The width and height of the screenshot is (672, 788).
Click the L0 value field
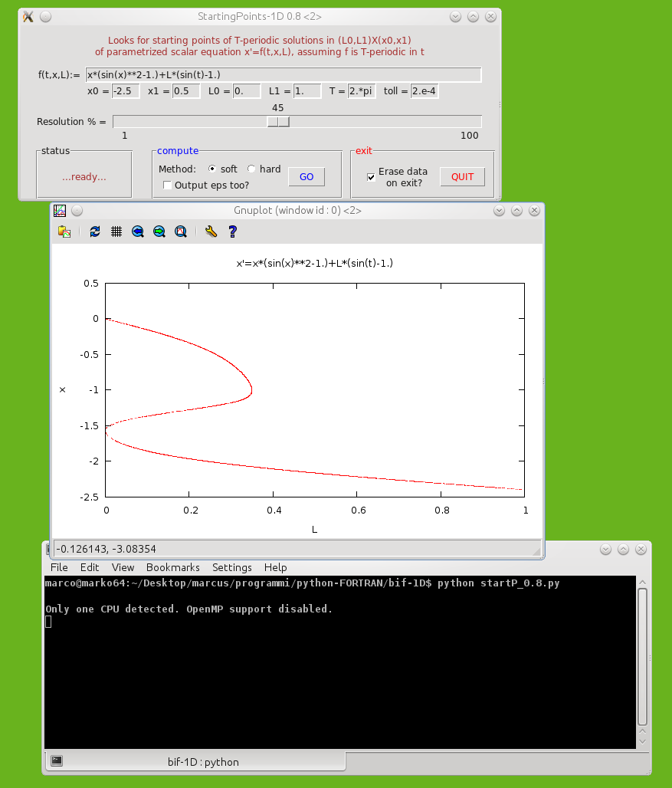pyautogui.click(x=247, y=91)
